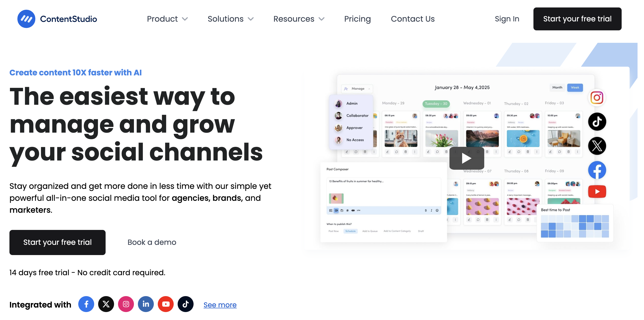
Task: Click hero Start your free trial button
Action: pyautogui.click(x=57, y=242)
